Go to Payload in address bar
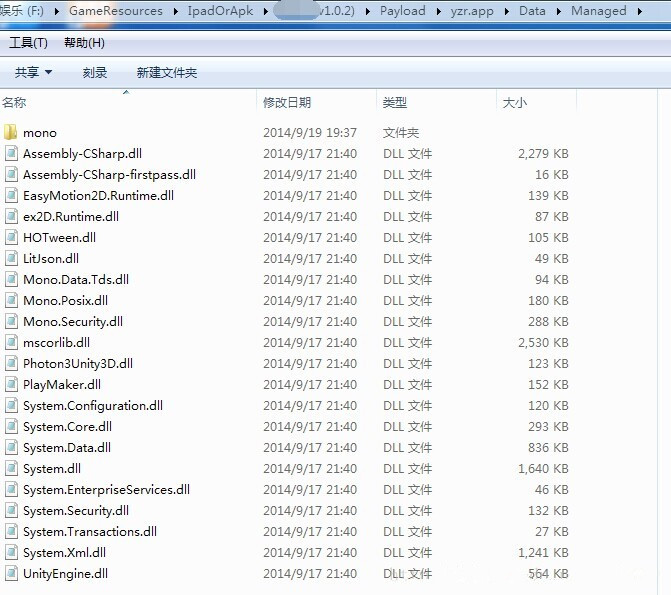Viewport: 671px width, 595px height. [403, 11]
